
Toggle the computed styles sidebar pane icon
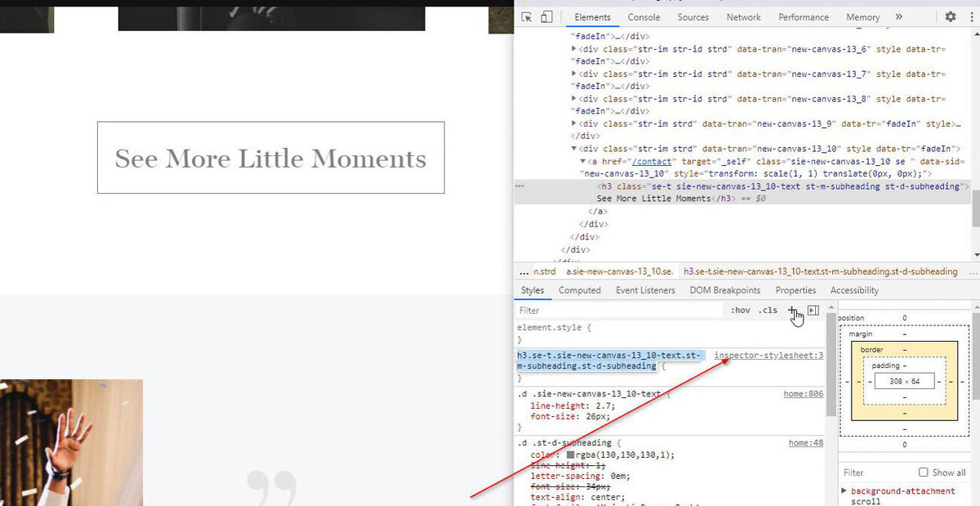[x=813, y=310]
